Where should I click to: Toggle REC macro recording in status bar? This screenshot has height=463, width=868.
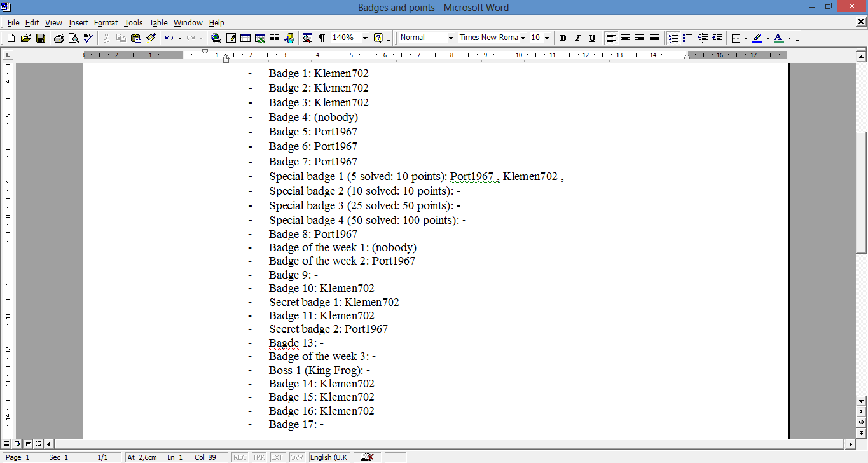[240, 457]
